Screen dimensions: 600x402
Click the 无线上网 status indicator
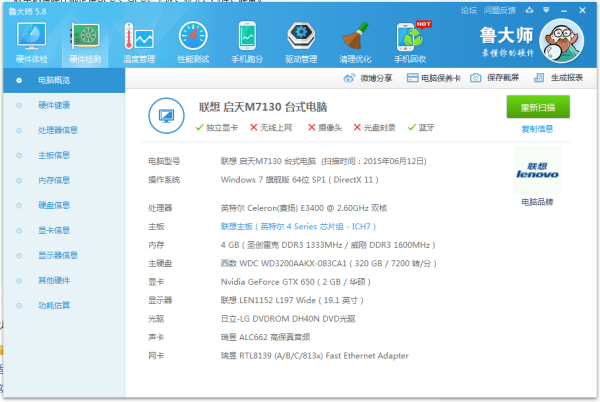(x=271, y=127)
